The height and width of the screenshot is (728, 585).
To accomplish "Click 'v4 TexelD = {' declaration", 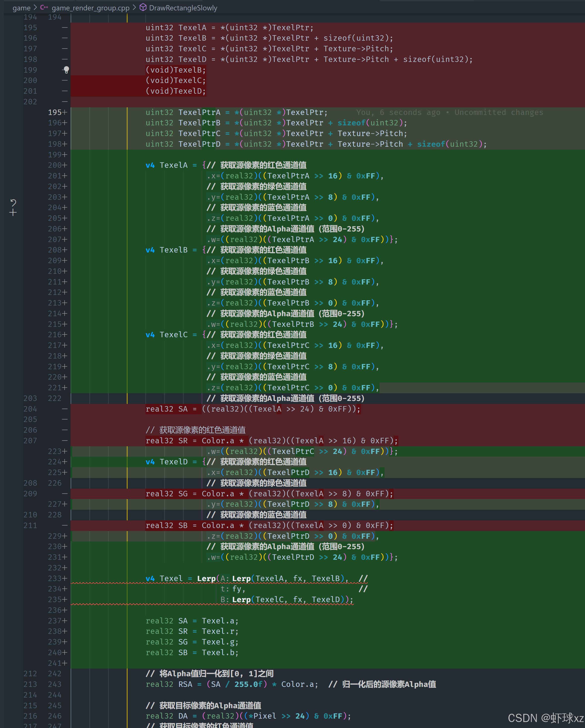I will point(175,462).
